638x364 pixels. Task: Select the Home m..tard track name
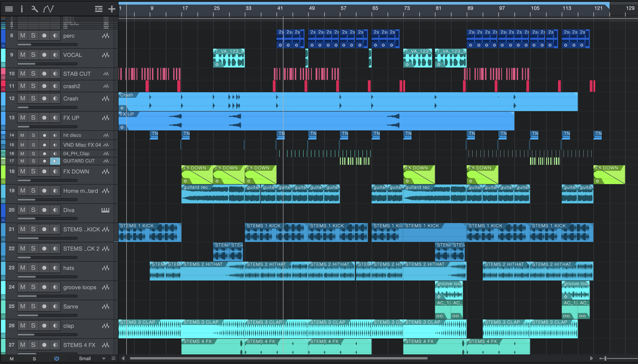81,191
